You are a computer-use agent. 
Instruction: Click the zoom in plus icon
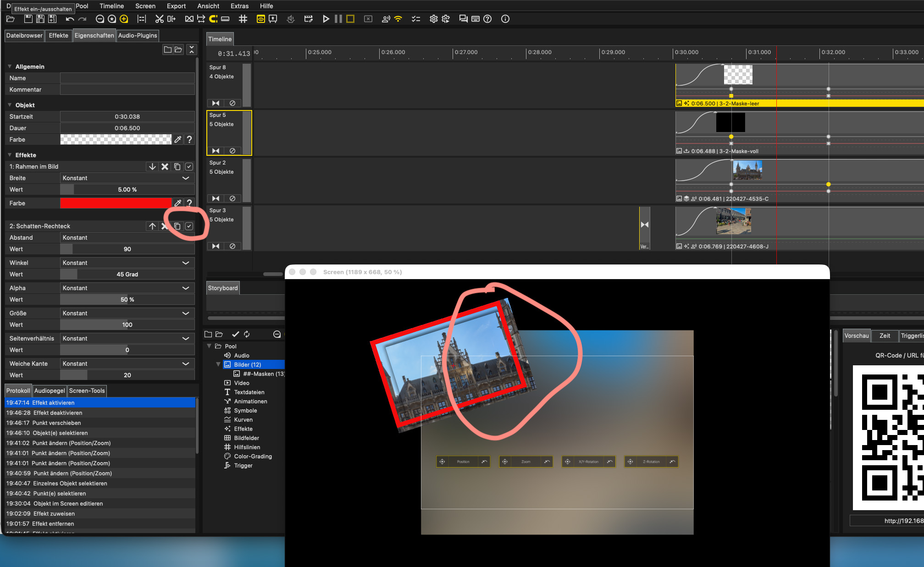[x=124, y=19]
